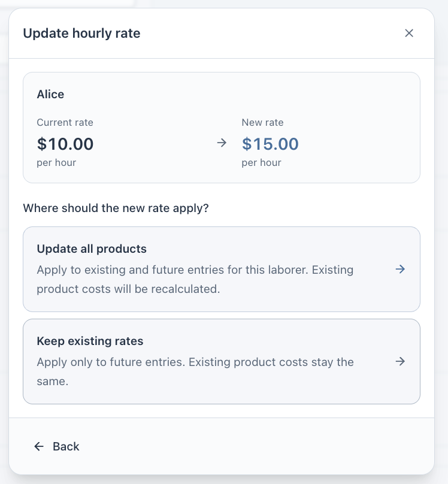Click 'per hour' under the new rate
The image size is (448, 484).
pyautogui.click(x=261, y=163)
